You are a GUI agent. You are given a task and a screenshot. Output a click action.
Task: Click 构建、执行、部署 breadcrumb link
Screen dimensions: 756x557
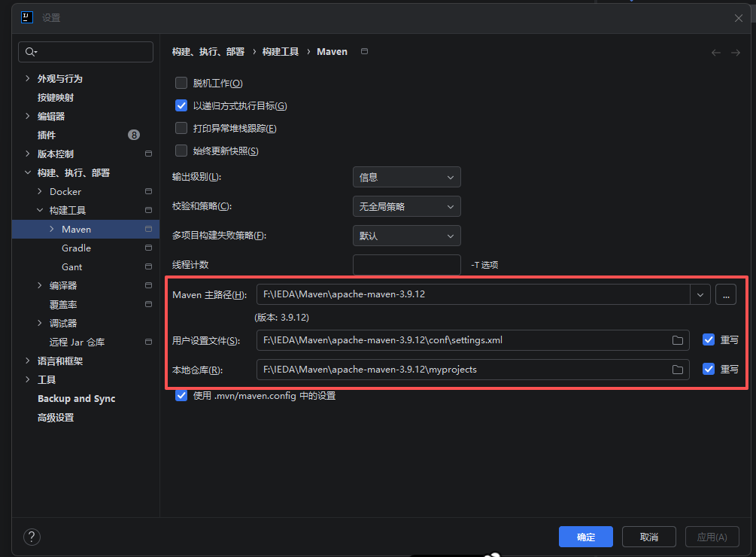(x=208, y=52)
